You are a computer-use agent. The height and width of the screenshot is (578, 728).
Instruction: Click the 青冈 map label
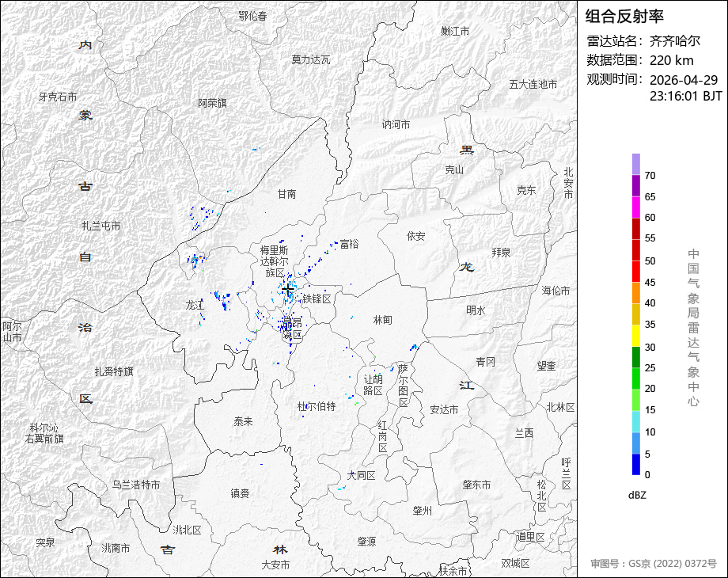pyautogui.click(x=486, y=362)
